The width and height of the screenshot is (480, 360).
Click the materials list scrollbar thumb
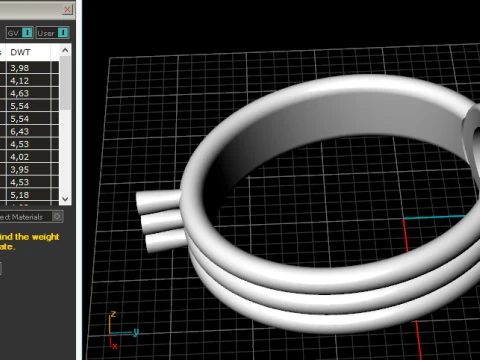[65, 83]
